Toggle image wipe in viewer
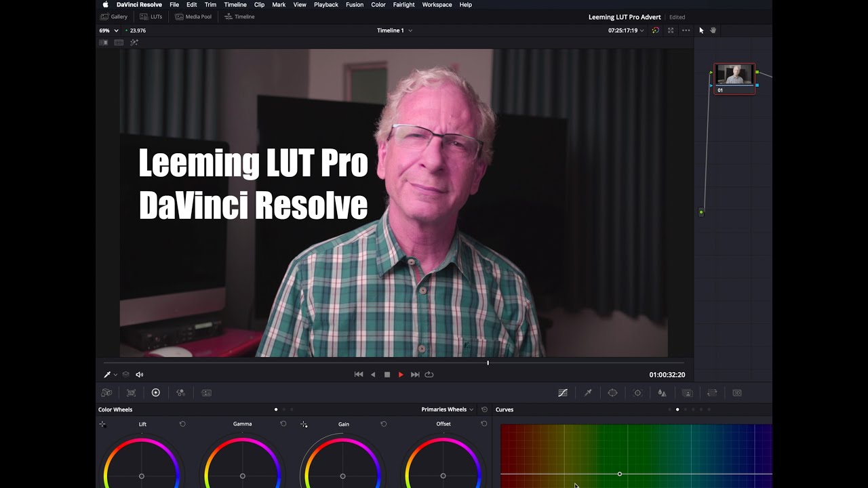Image resolution: width=868 pixels, height=488 pixels. 104,42
